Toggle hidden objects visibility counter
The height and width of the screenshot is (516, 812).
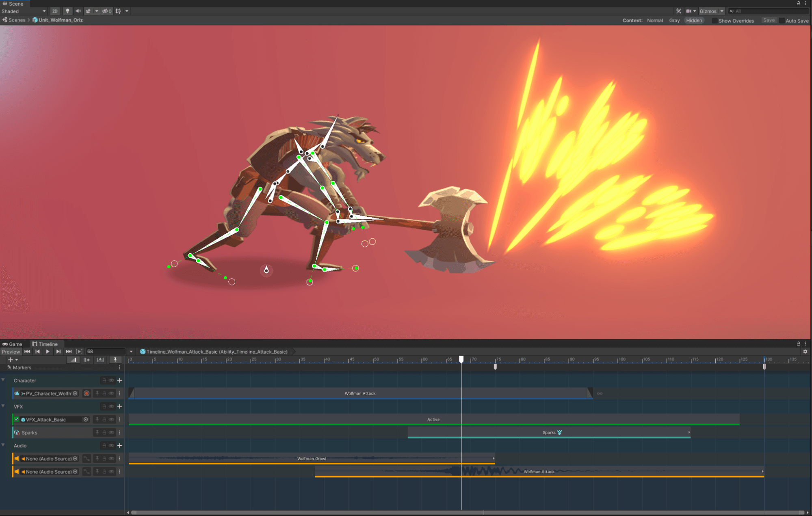point(106,11)
